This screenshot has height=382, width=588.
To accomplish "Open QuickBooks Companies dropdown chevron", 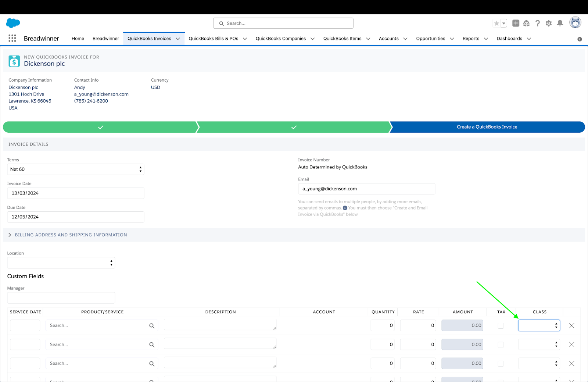I will 312,39.
